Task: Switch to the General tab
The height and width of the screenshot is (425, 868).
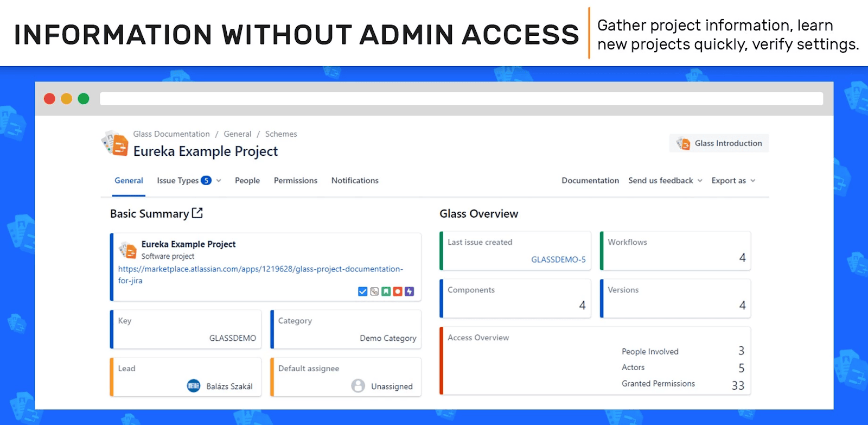Action: click(129, 180)
